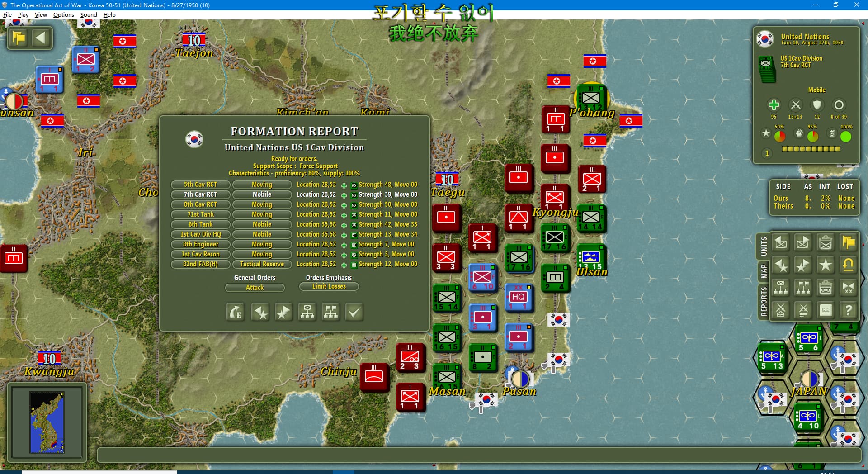
Task: Change Mobile status of 7th Cav RCT
Action: click(262, 194)
